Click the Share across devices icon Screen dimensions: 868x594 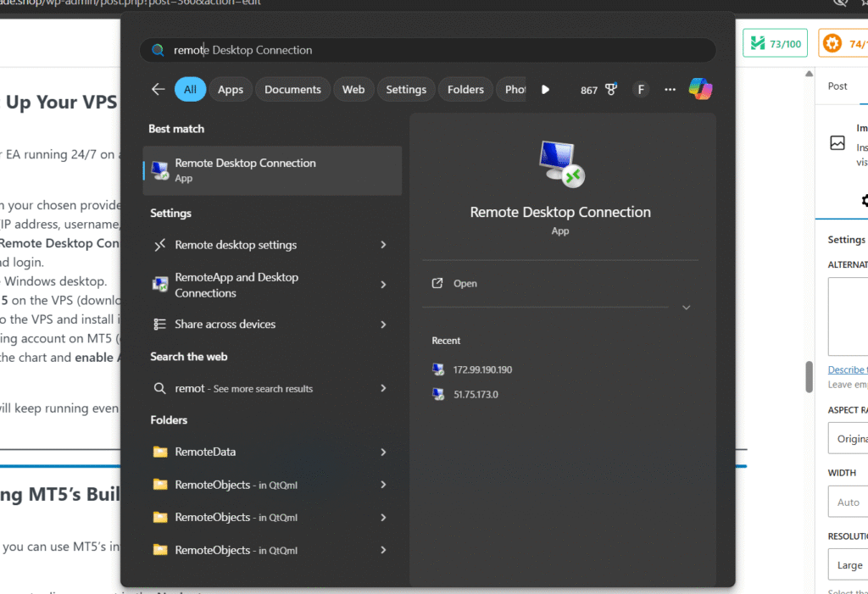[x=160, y=325]
